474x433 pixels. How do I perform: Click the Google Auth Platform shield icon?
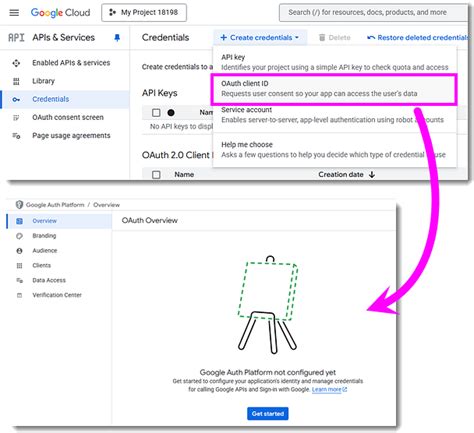pos(19,205)
